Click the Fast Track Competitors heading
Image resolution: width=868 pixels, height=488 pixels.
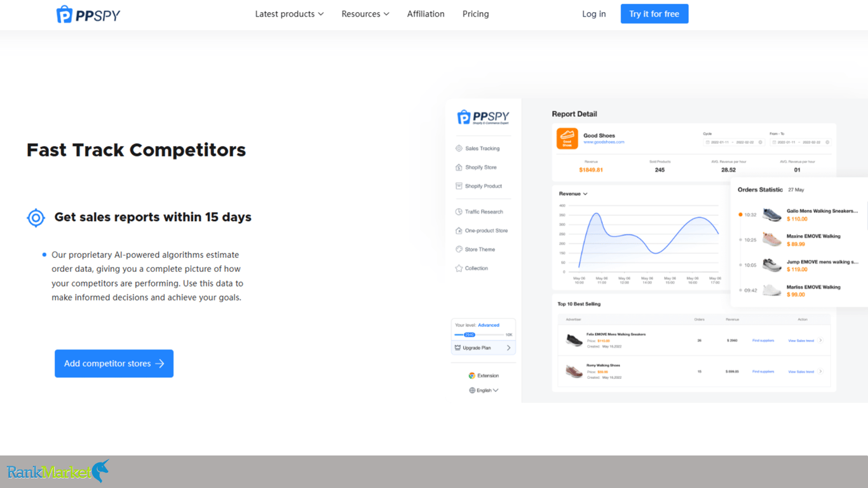[136, 150]
